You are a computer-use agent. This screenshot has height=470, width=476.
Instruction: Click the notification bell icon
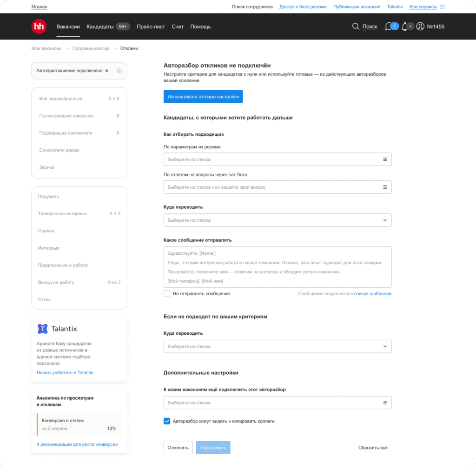[403, 26]
